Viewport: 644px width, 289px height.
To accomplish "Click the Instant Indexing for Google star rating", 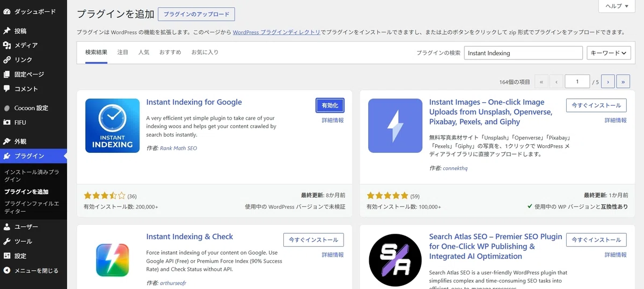I will (x=105, y=196).
